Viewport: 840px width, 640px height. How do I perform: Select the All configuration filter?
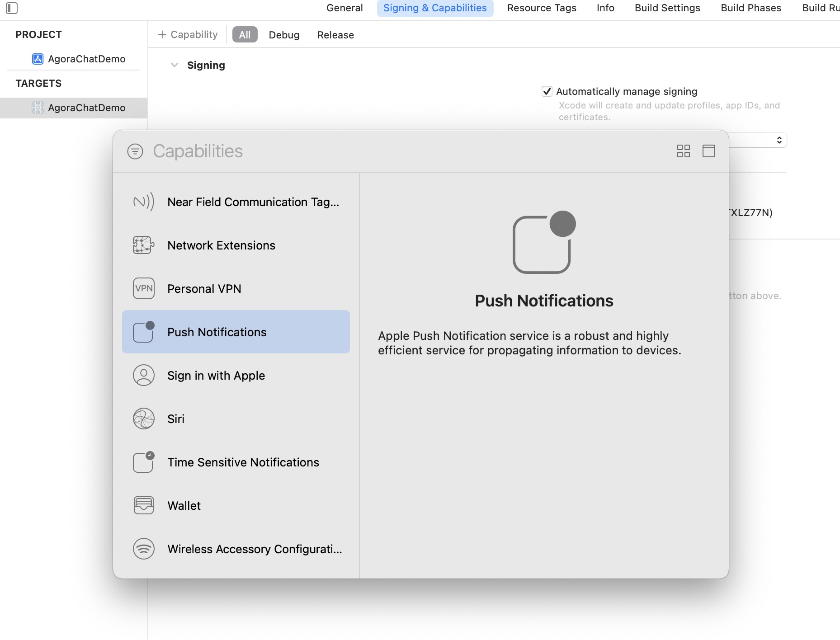[245, 35]
